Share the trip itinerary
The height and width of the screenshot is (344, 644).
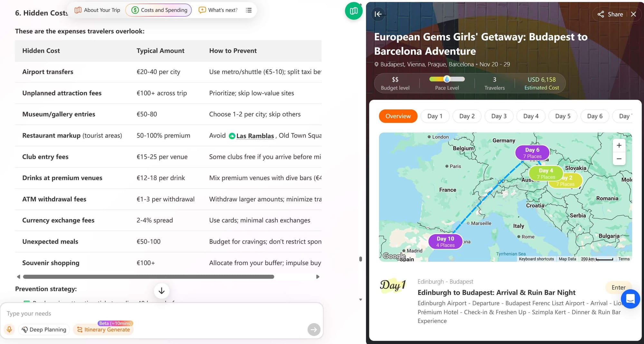(610, 14)
